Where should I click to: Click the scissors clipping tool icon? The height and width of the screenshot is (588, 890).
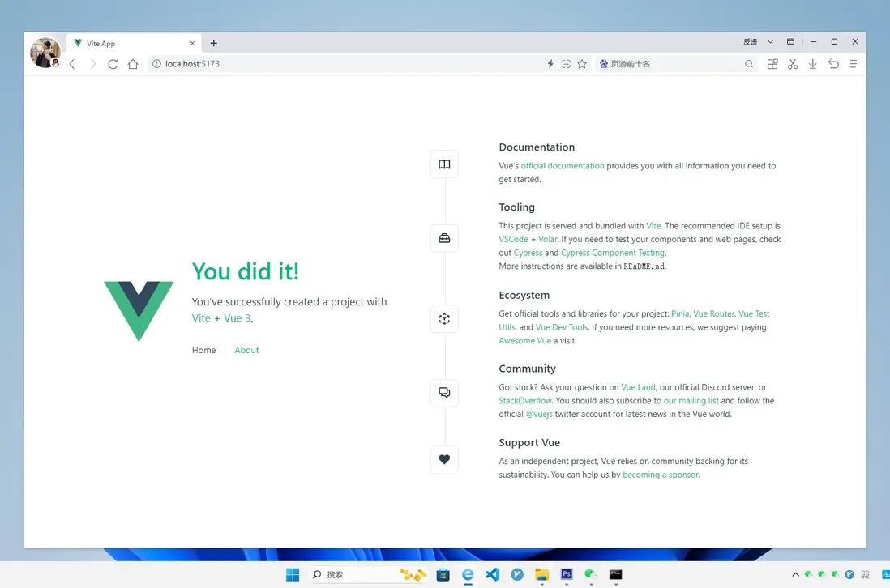click(793, 64)
